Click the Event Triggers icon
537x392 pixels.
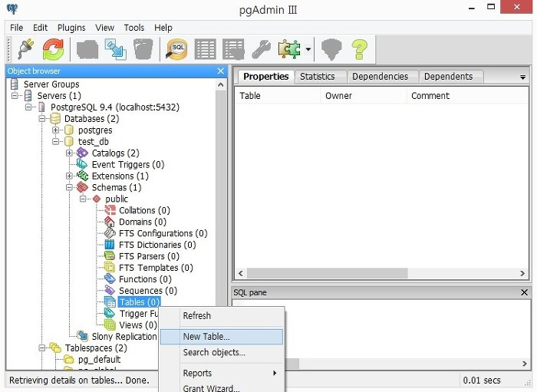pos(82,164)
